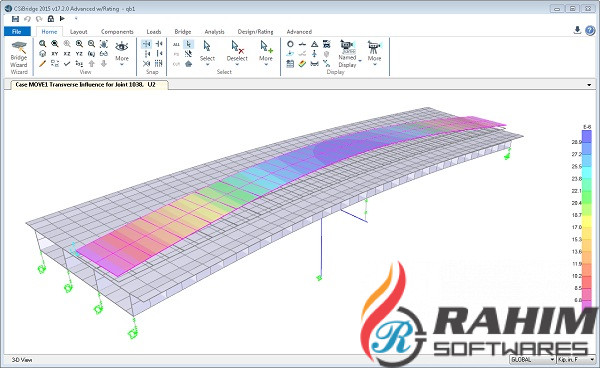Switch to the XZ plane view

[67, 54]
